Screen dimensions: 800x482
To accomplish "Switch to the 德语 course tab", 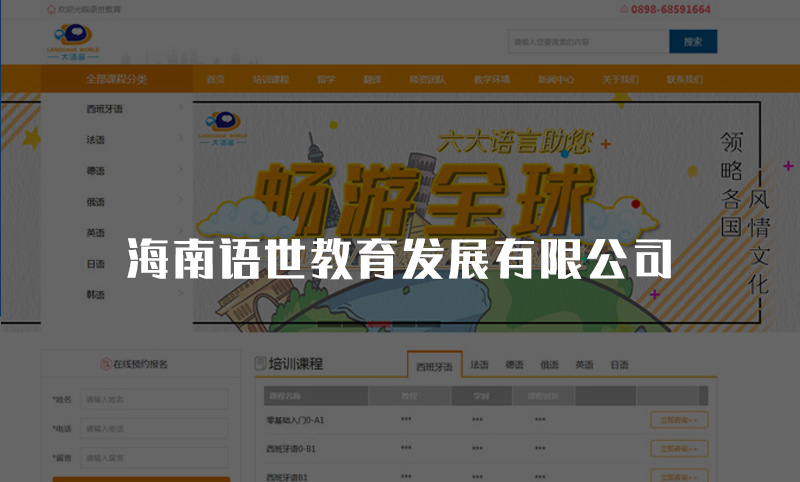I will (x=514, y=365).
